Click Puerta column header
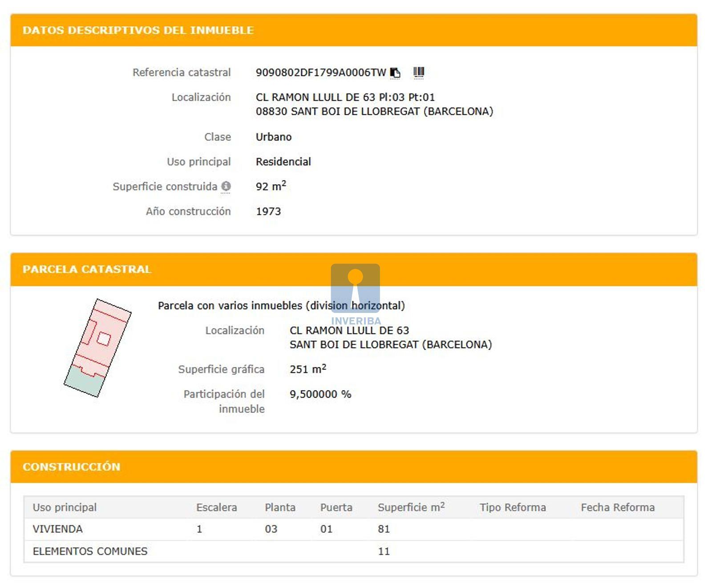Screen dimensions: 712x588 tap(336, 507)
